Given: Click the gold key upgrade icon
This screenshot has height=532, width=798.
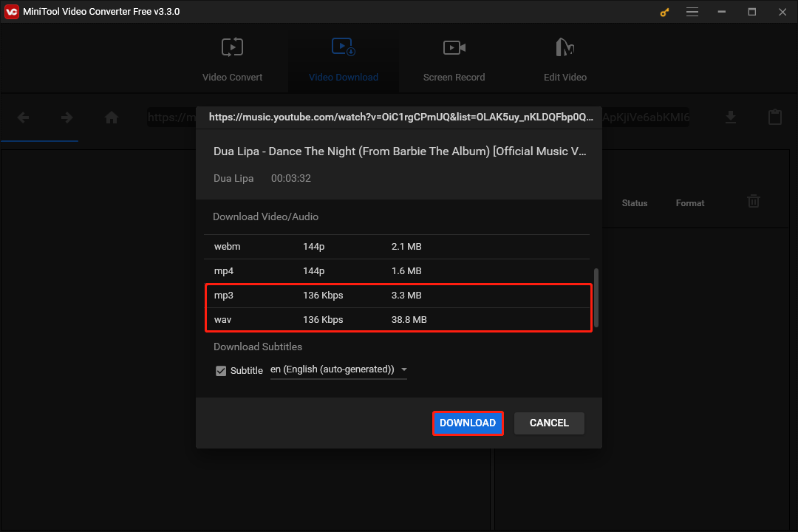Looking at the screenshot, I should [664, 12].
